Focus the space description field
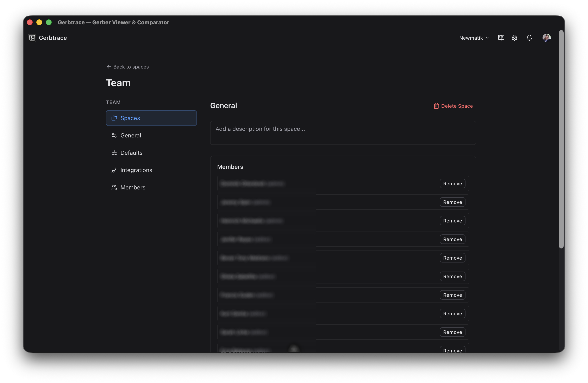This screenshot has width=588, height=383. 343,133
